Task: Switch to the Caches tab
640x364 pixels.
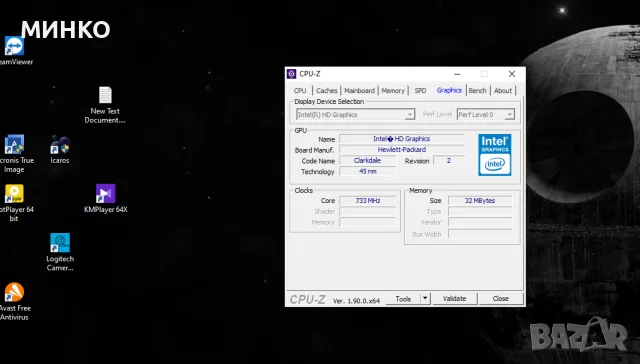Action: click(x=327, y=91)
